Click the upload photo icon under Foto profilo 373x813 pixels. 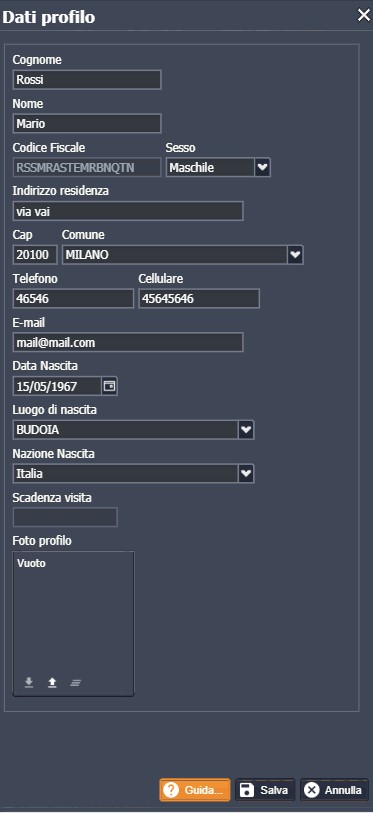coord(52,683)
